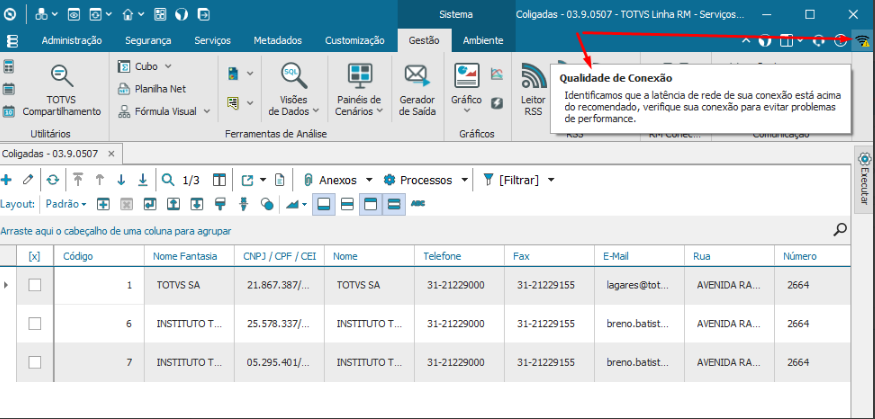
Task: Click the globe icon in title bar
Action: [x=181, y=15]
